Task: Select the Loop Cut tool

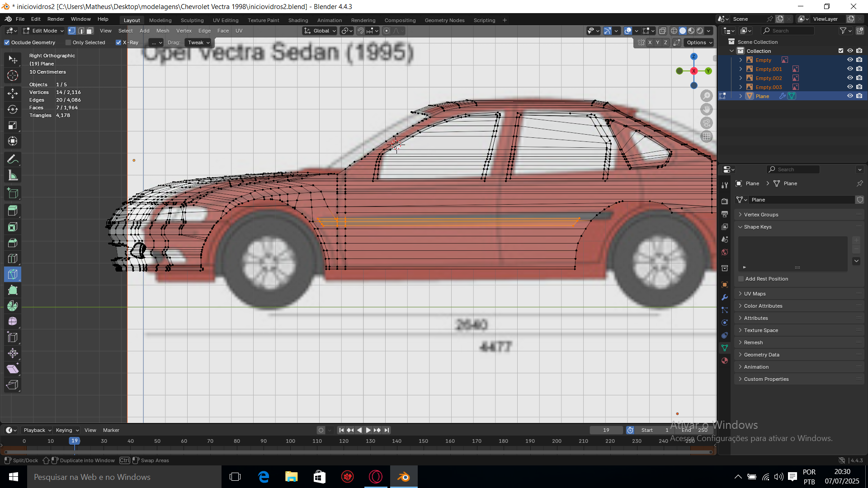Action: 13,258
